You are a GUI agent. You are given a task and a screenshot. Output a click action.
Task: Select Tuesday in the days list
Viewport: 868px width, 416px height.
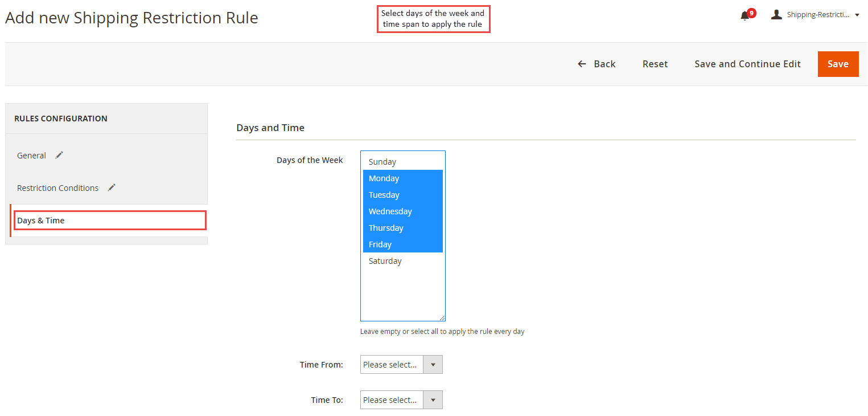(x=403, y=195)
